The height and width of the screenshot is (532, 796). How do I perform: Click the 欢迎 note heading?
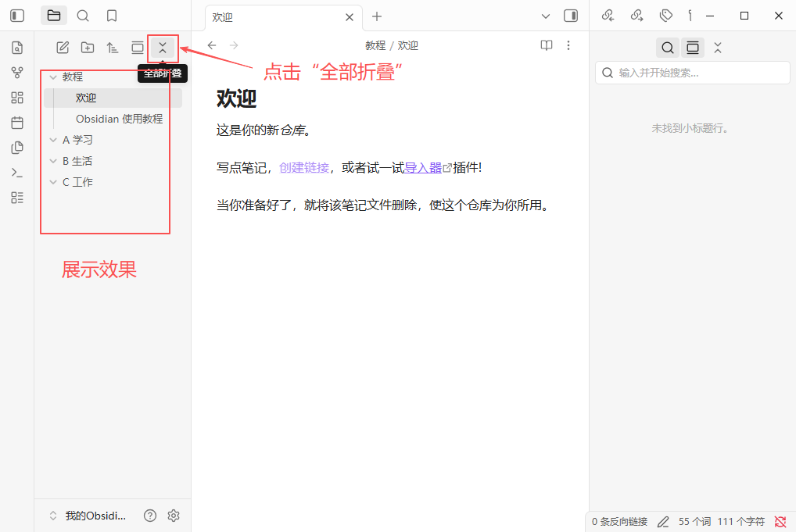pos(237,98)
